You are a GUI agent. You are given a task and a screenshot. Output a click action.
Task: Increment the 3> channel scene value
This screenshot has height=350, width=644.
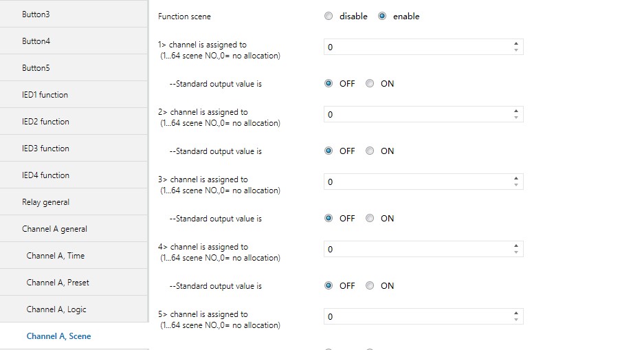[x=516, y=179]
